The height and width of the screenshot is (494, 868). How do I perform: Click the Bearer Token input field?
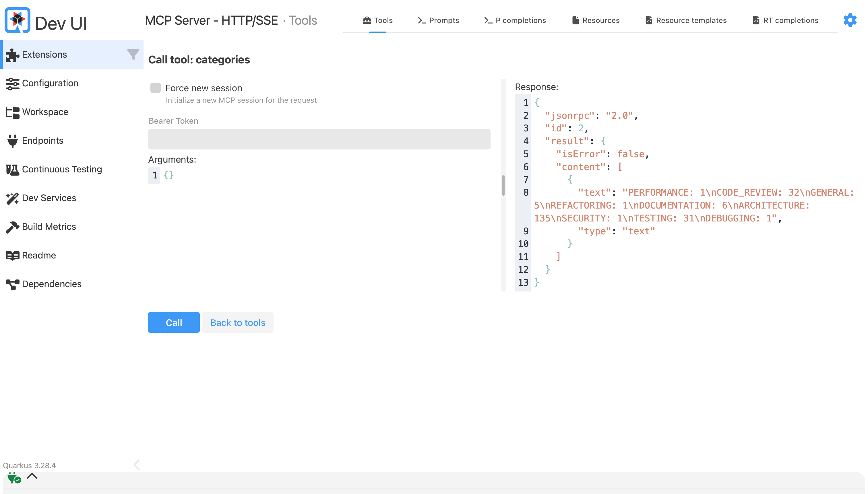point(319,139)
